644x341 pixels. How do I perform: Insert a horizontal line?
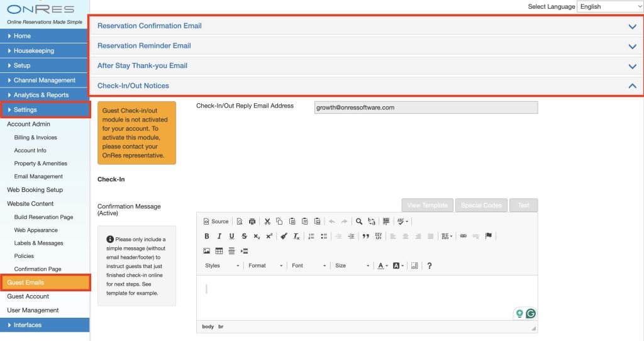click(x=231, y=251)
